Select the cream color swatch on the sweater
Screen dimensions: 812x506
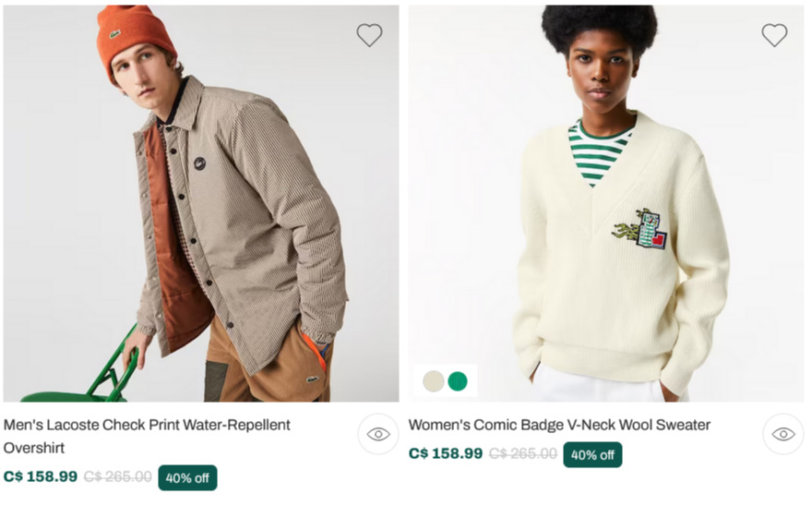pos(434,381)
